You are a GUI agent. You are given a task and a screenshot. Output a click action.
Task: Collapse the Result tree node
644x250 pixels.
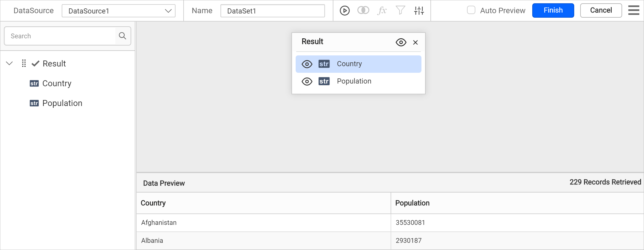pos(10,63)
